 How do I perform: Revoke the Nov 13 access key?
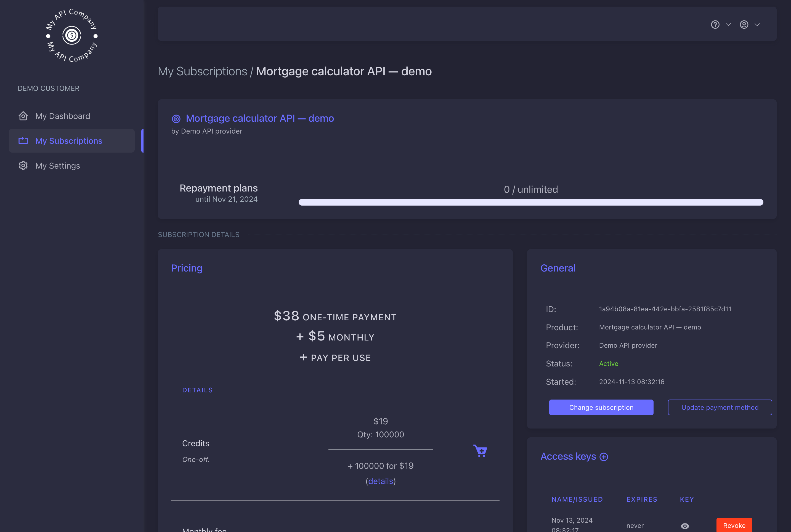pyautogui.click(x=734, y=525)
